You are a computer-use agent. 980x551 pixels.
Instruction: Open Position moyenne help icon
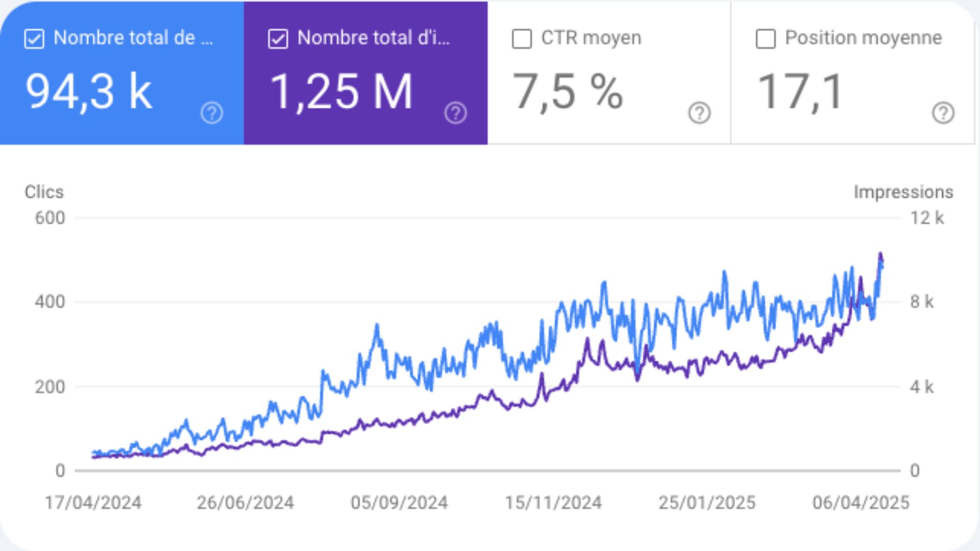(943, 113)
